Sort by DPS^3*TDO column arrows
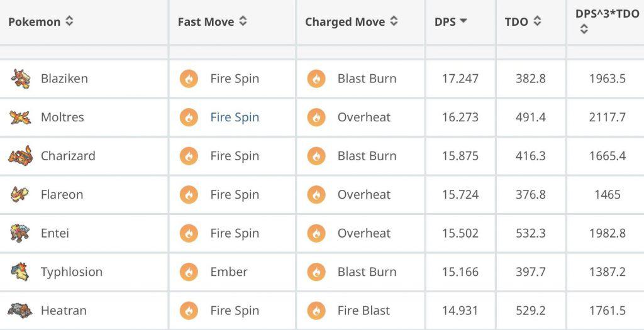This screenshot has height=330, width=644. pos(584,29)
